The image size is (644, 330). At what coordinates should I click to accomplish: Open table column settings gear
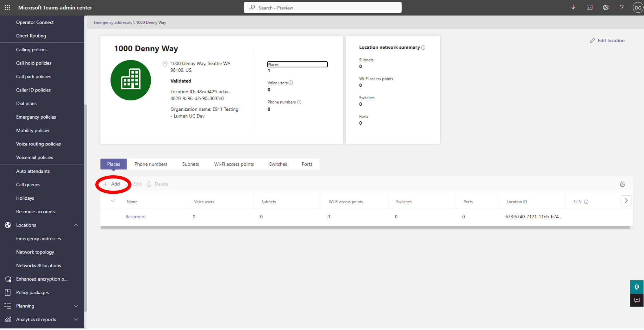pos(622,184)
